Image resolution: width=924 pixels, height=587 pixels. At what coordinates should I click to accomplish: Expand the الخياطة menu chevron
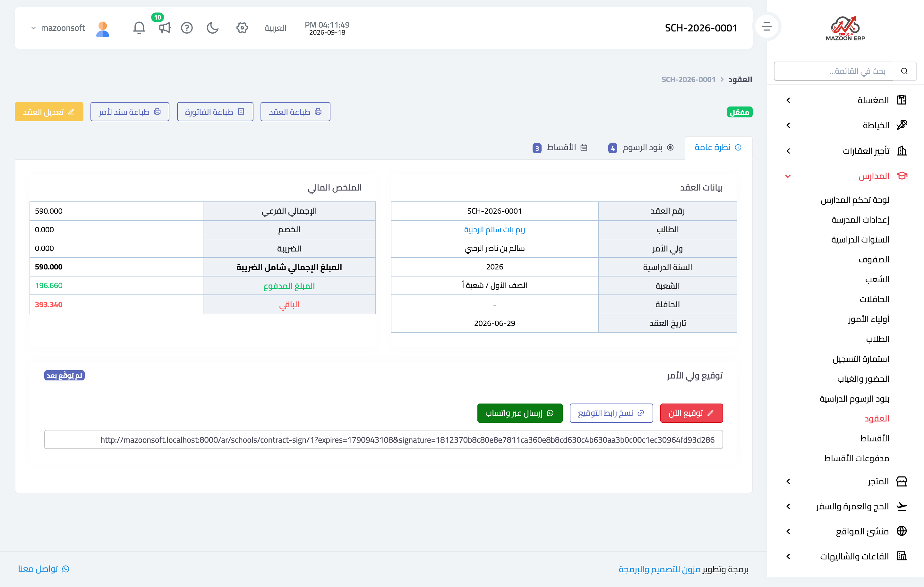point(788,125)
